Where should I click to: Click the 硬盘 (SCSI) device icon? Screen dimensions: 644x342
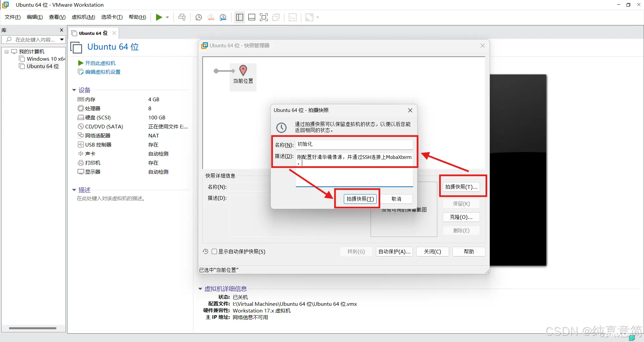(81, 117)
